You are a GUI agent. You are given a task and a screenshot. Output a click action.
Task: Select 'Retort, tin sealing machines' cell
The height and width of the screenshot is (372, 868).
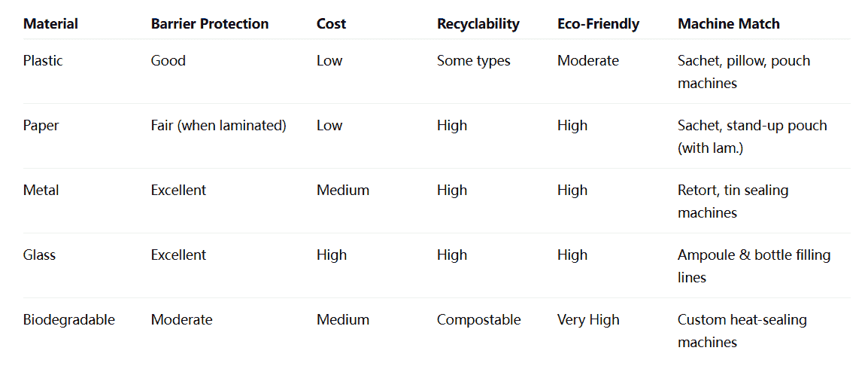(x=733, y=201)
